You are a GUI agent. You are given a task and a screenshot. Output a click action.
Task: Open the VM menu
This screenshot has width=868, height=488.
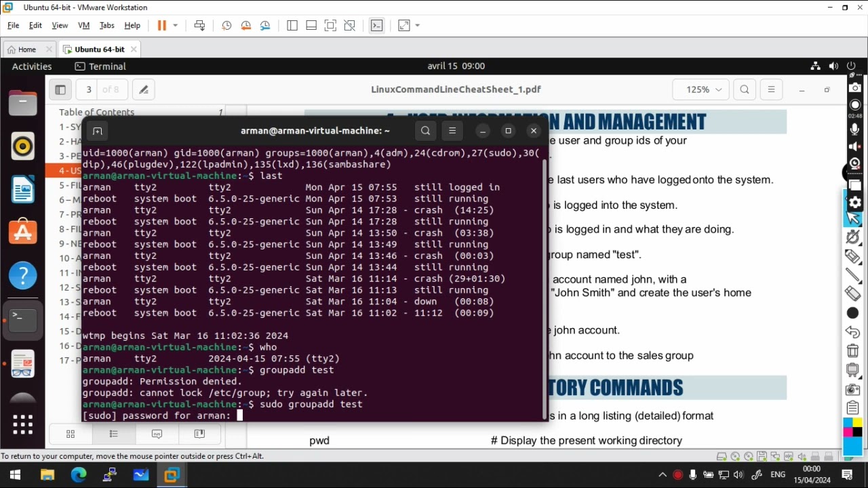[84, 25]
